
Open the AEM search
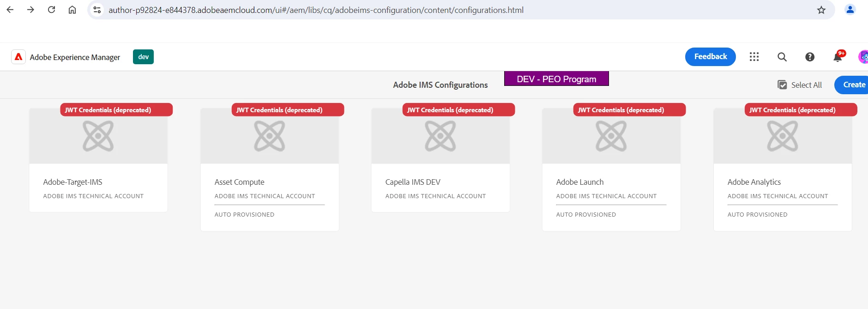pyautogui.click(x=782, y=57)
